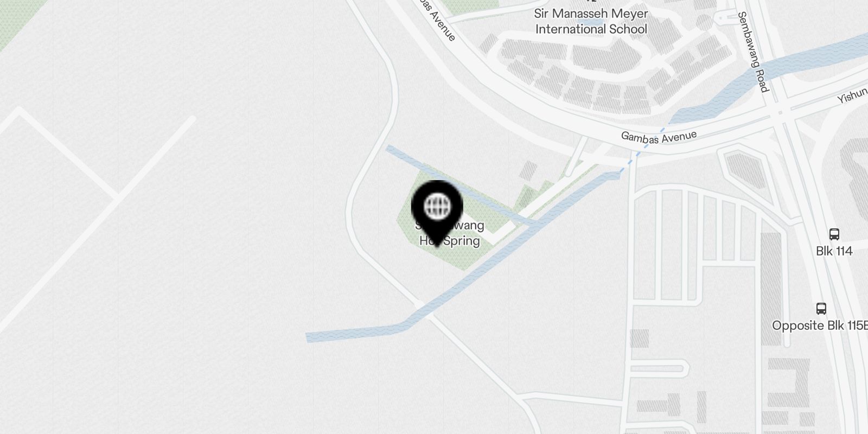Screen dimensions: 868x434
Task: Click the crossing runway lines at left
Action: click(117, 196)
